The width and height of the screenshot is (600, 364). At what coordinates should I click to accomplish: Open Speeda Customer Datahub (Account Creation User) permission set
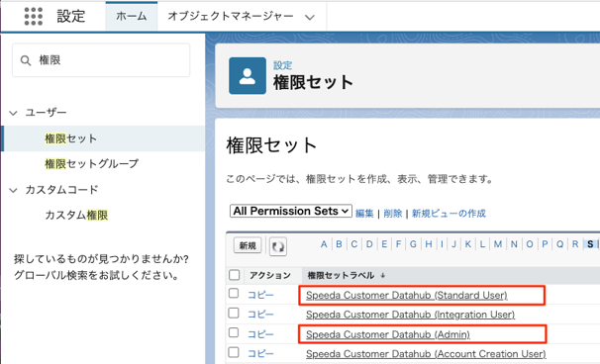426,354
